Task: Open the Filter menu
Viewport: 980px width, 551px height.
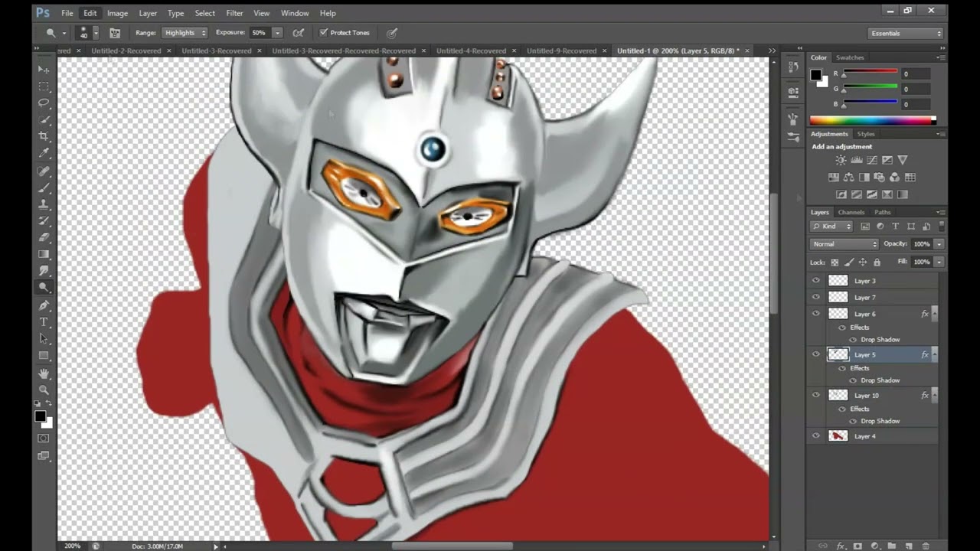Action: click(234, 13)
